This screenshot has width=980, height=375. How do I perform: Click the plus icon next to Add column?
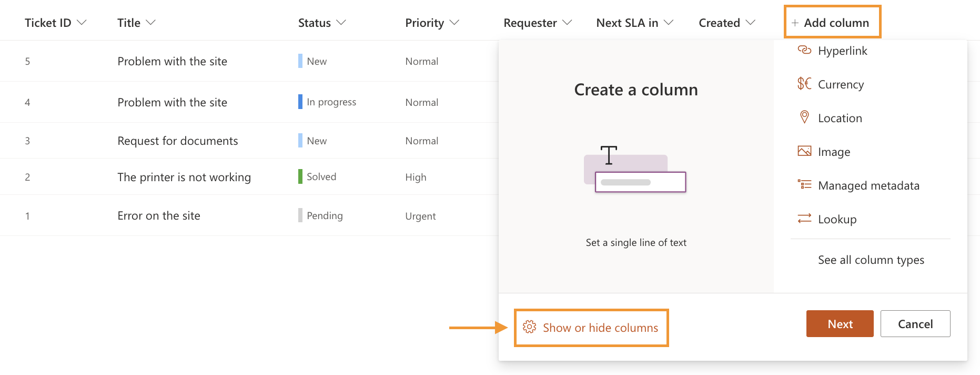tap(795, 22)
